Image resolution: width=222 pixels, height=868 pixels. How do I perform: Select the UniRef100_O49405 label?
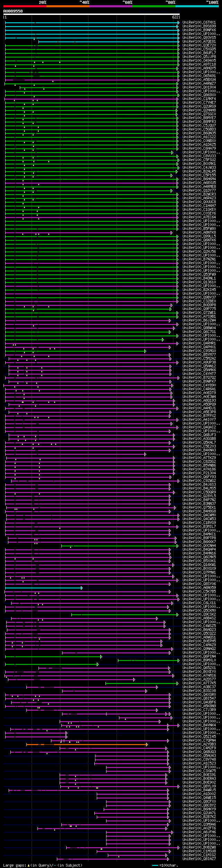point(199,61)
